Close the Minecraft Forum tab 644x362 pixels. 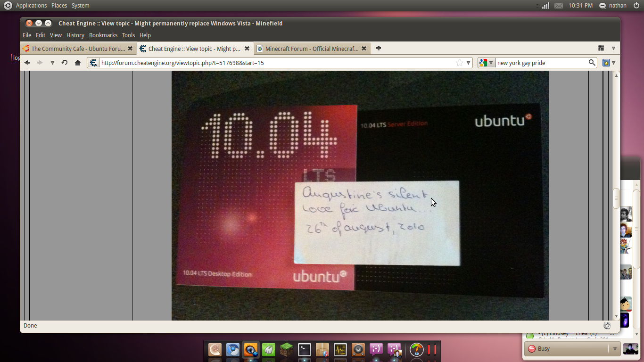click(363, 49)
